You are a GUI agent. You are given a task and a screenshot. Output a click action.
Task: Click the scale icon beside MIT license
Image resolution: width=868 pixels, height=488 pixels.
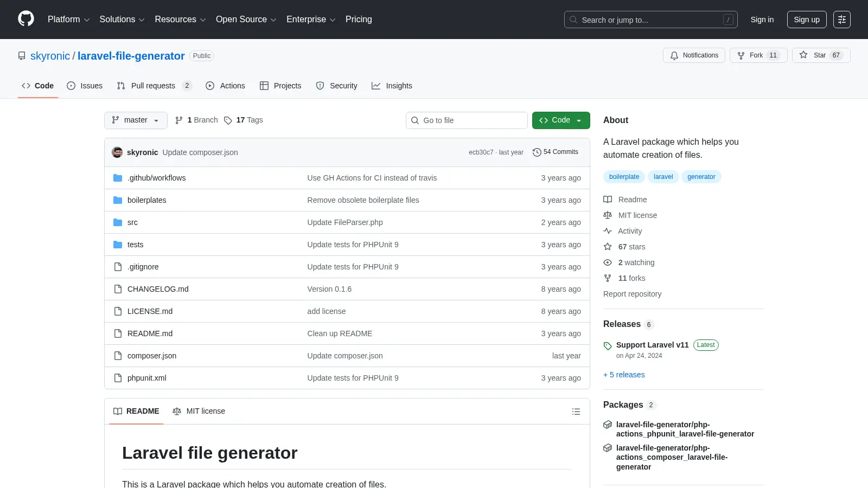pos(608,215)
